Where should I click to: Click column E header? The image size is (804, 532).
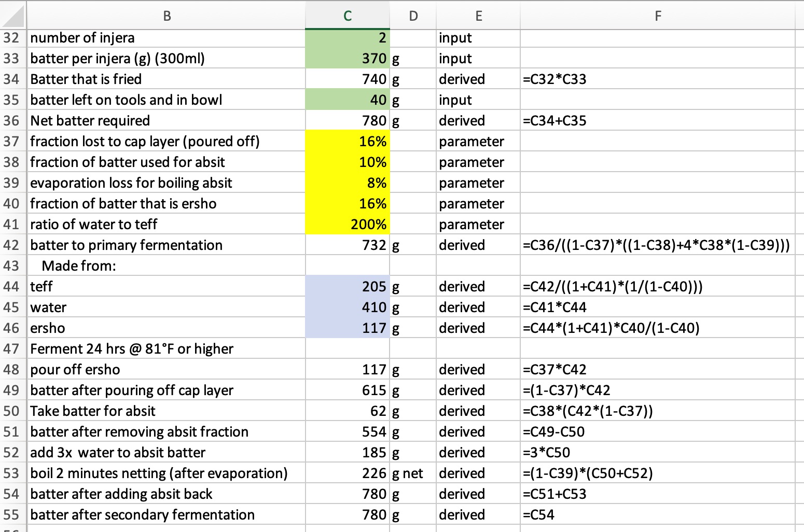478,16
